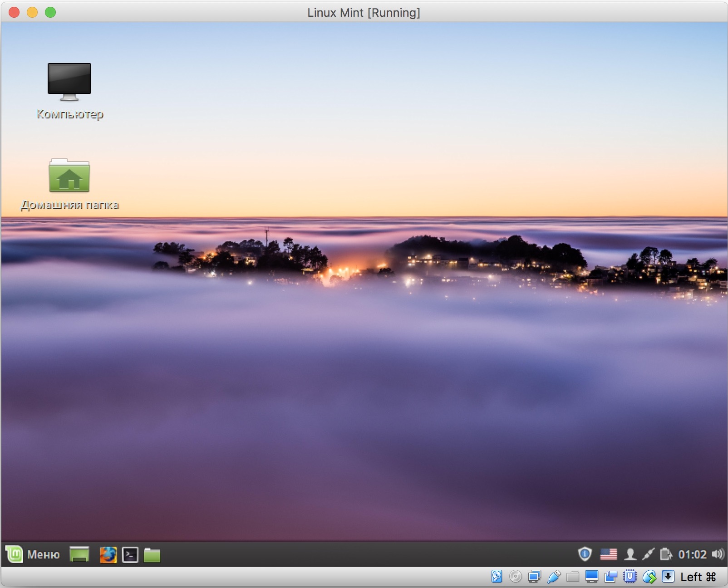
Task: Click the VirtualBox recording status icon
Action: pos(611,577)
